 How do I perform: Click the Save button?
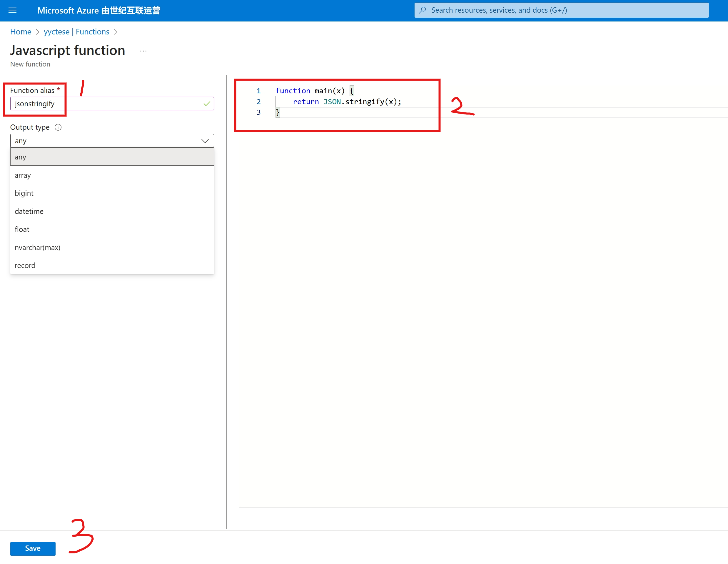(x=33, y=548)
